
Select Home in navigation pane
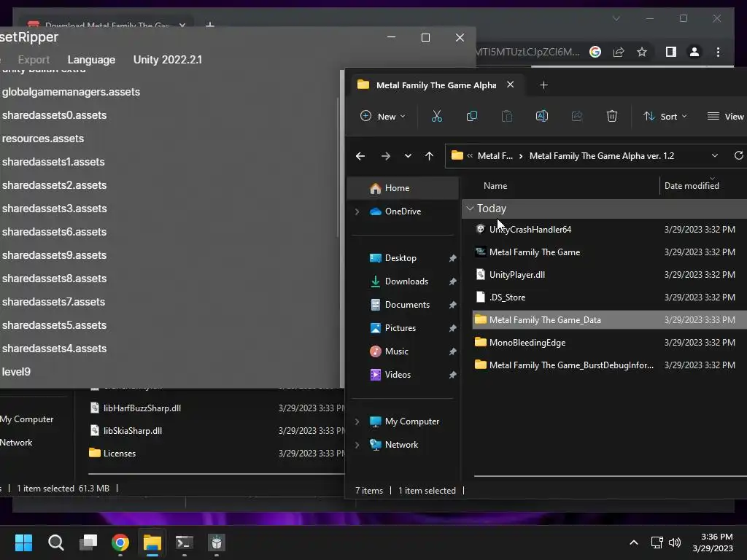pyautogui.click(x=404, y=188)
